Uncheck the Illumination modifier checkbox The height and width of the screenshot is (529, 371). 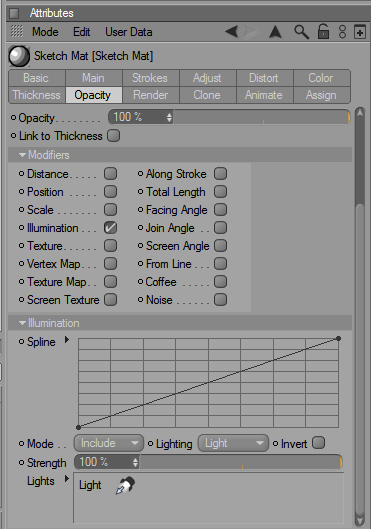(110, 228)
